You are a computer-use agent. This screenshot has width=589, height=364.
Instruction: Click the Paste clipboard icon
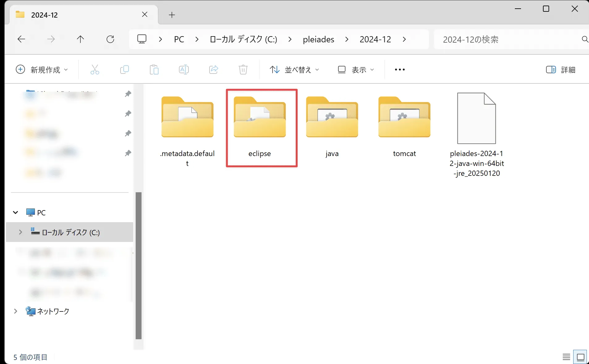[x=154, y=70]
